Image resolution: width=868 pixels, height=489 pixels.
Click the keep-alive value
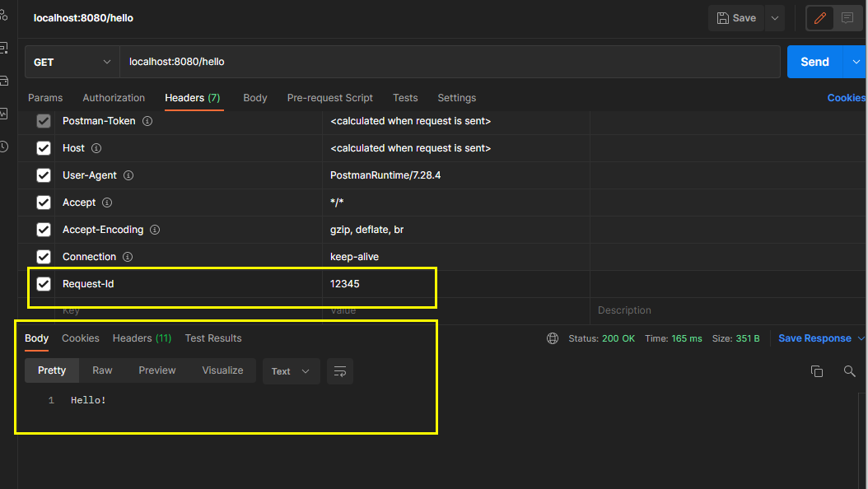354,257
